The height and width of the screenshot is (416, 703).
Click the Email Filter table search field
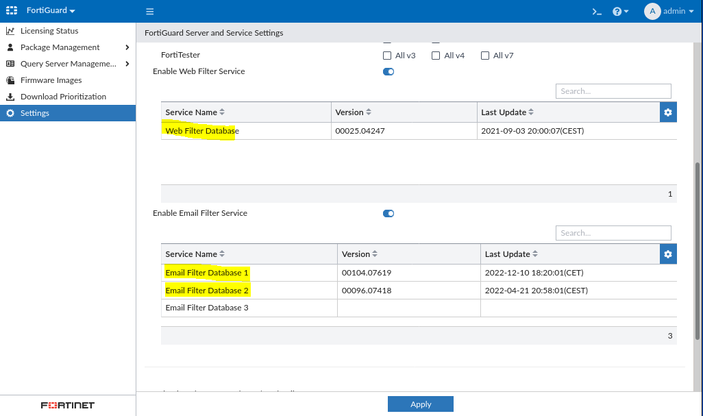coord(612,233)
